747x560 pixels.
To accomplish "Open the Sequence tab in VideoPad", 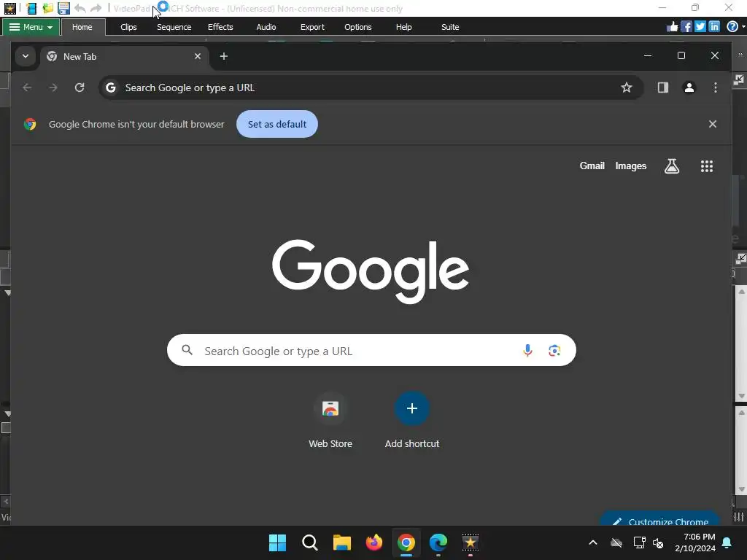I will pyautogui.click(x=174, y=27).
